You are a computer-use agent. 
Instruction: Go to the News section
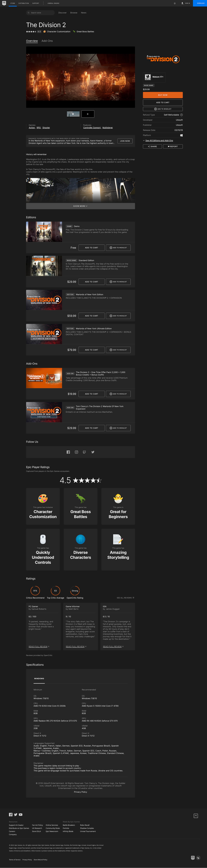pos(84,13)
